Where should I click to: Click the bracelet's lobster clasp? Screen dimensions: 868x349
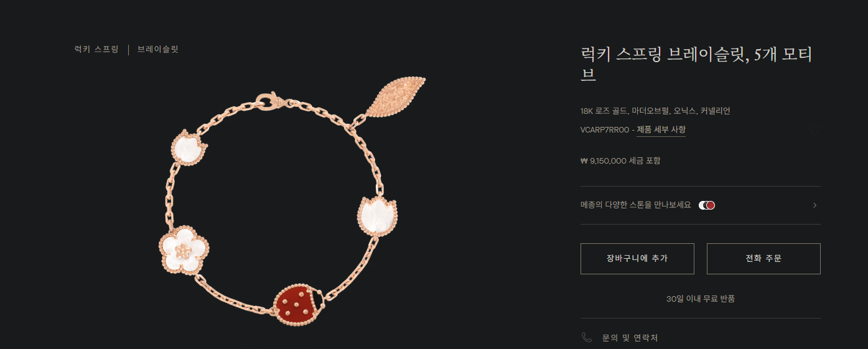click(269, 100)
